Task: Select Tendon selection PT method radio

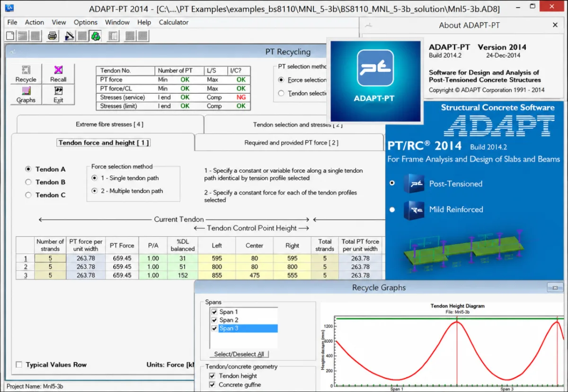Action: (281, 93)
